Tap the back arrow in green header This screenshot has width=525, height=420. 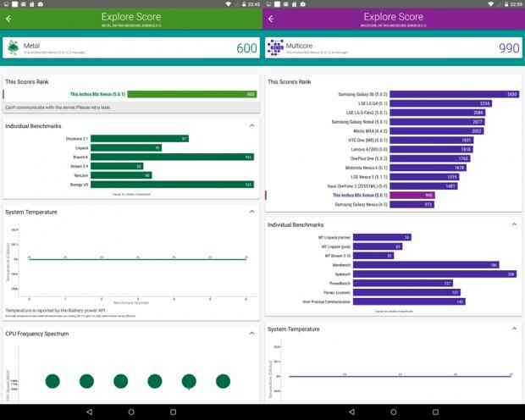[x=8, y=19]
